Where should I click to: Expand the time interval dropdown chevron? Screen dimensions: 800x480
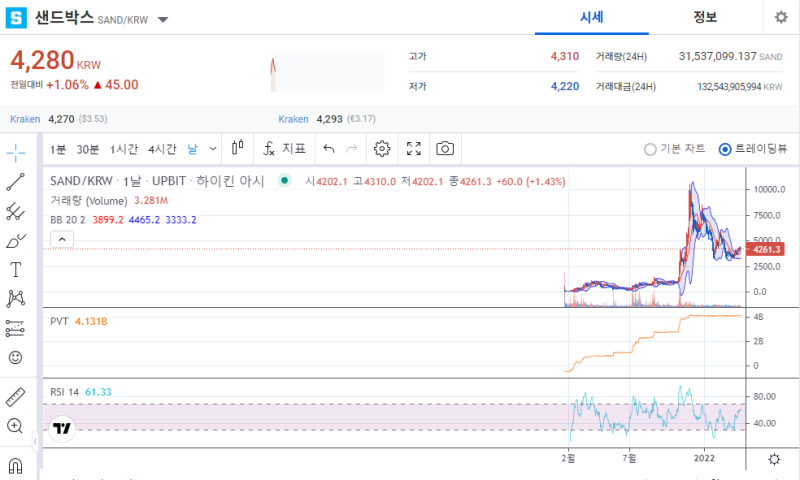213,148
